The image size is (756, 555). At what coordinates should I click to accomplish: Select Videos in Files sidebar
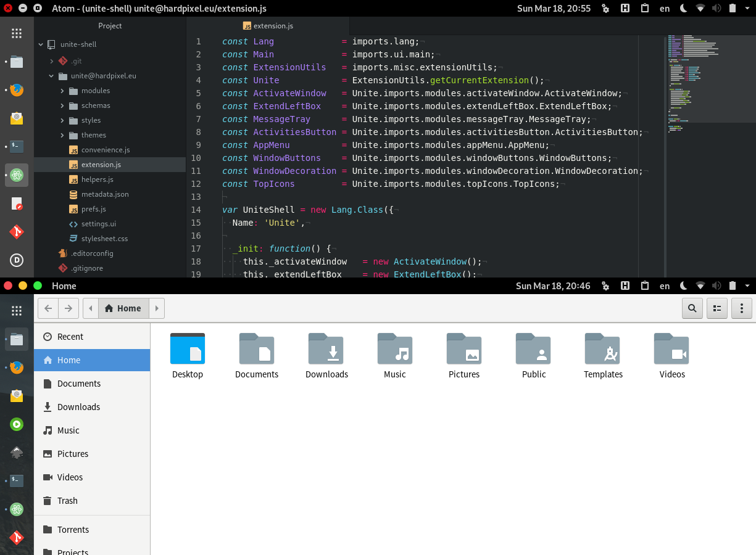(x=92, y=477)
